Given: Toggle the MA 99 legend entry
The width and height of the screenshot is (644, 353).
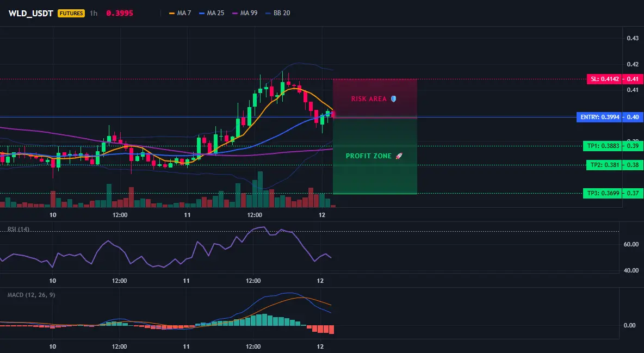Looking at the screenshot, I should click(x=245, y=13).
